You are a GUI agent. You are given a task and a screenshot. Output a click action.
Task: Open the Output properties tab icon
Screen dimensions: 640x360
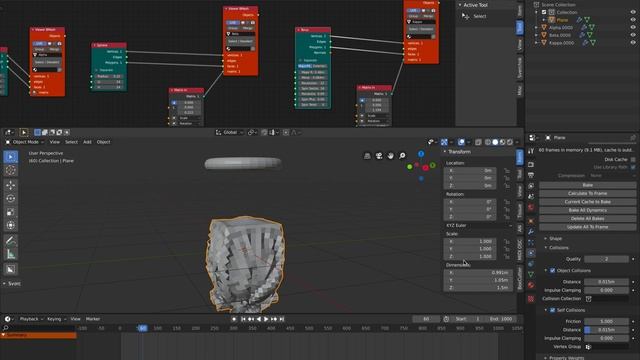531,175
